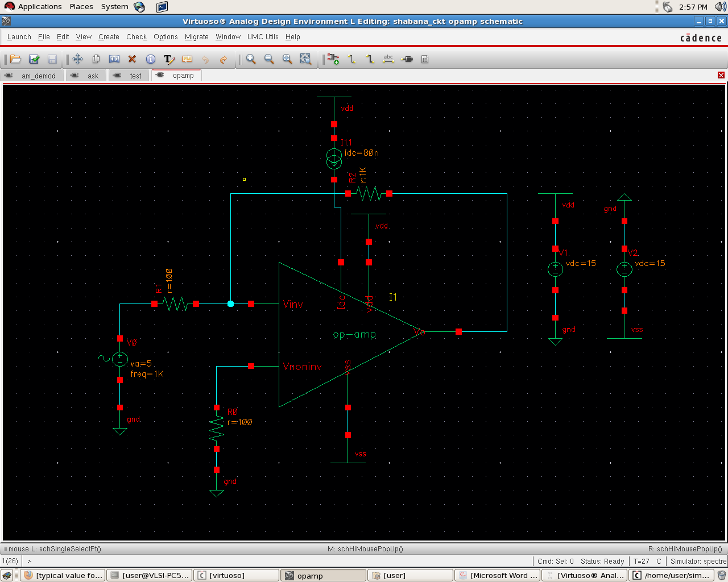Open the Launch menu
This screenshot has height=582, width=728.
coord(19,37)
